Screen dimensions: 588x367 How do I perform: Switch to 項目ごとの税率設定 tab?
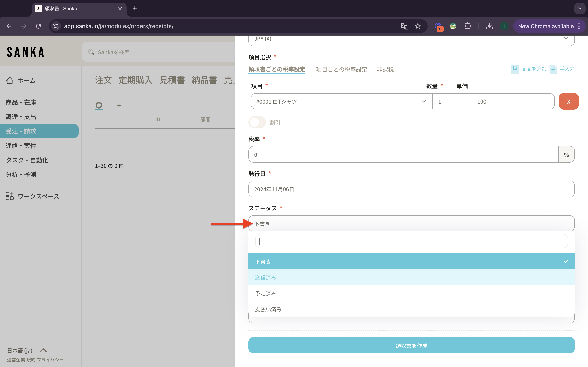(x=341, y=69)
